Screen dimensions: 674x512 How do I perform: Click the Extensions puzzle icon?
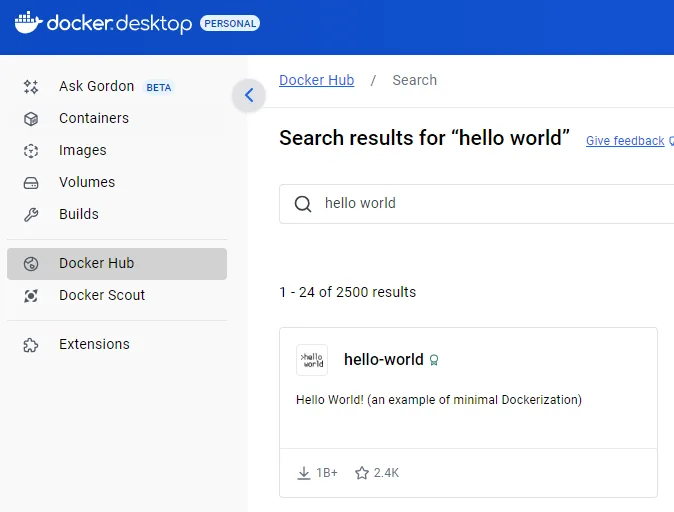[x=31, y=345]
